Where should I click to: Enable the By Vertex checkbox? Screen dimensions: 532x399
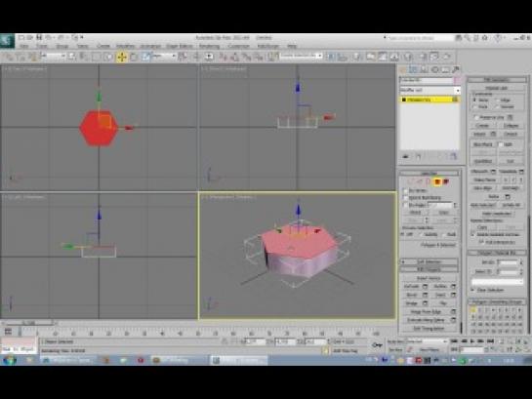(405, 190)
